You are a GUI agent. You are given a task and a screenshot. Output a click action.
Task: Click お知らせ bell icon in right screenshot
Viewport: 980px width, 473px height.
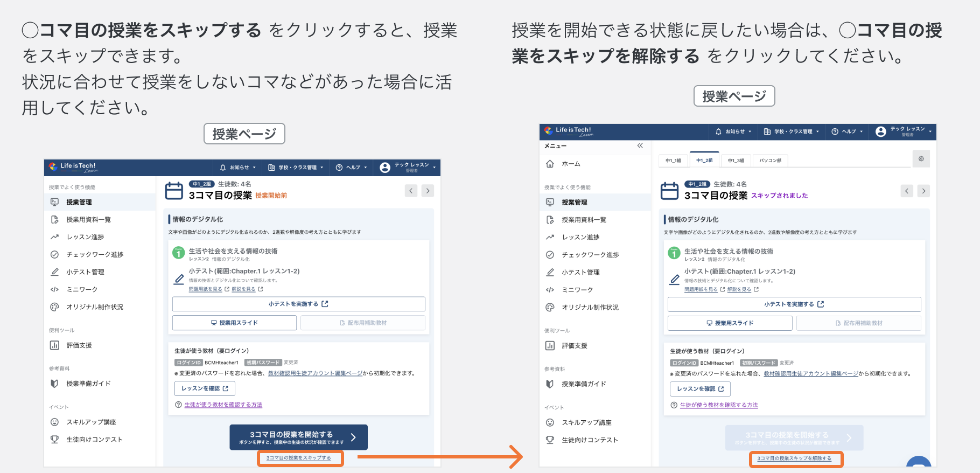(718, 131)
